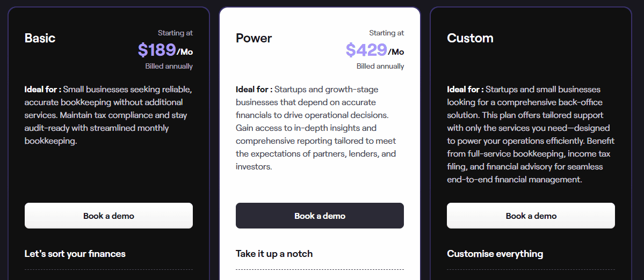The image size is (644, 280).
Task: Click the Custom plan heading
Action: point(470,38)
